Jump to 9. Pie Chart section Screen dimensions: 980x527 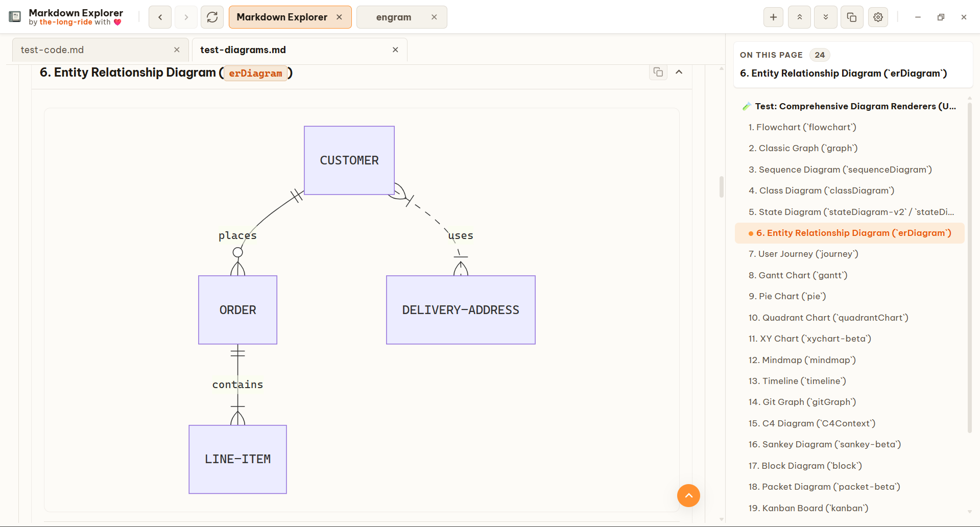tap(849, 296)
